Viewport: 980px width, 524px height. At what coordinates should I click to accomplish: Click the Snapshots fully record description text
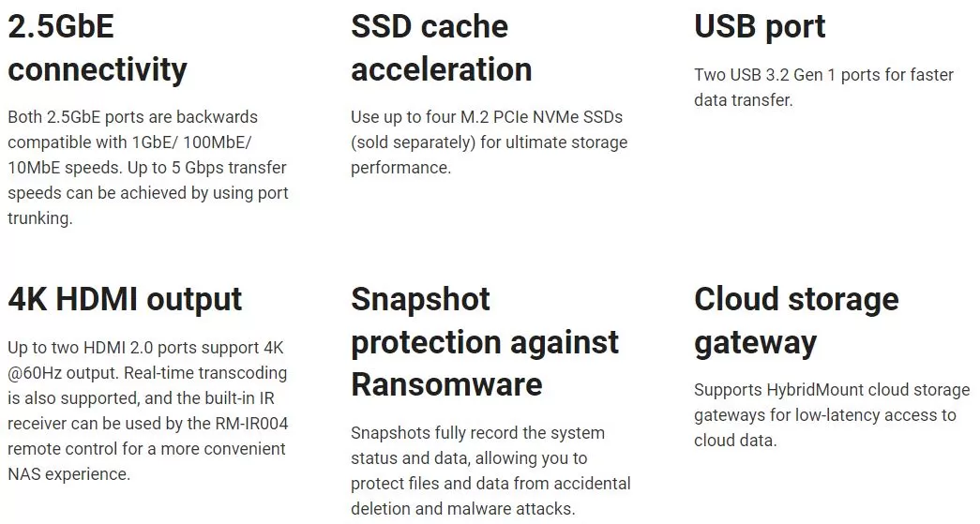click(x=490, y=471)
